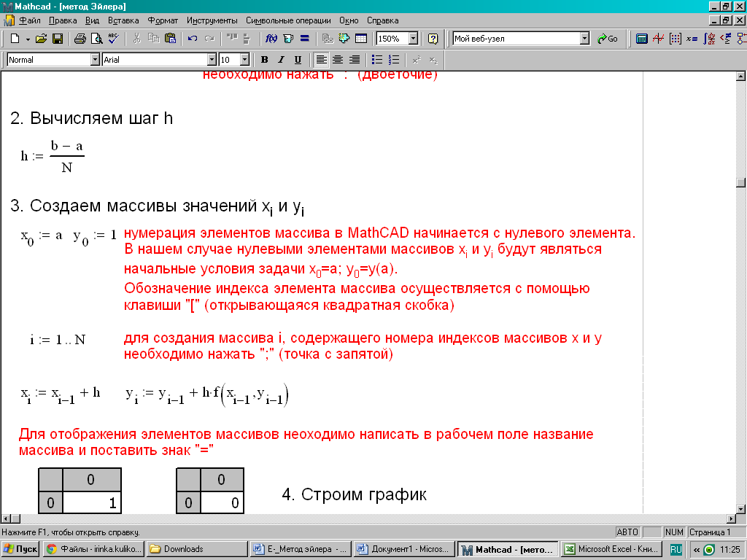Image resolution: width=747 pixels, height=560 pixels.
Task: Open the Формат menu
Action: (163, 20)
